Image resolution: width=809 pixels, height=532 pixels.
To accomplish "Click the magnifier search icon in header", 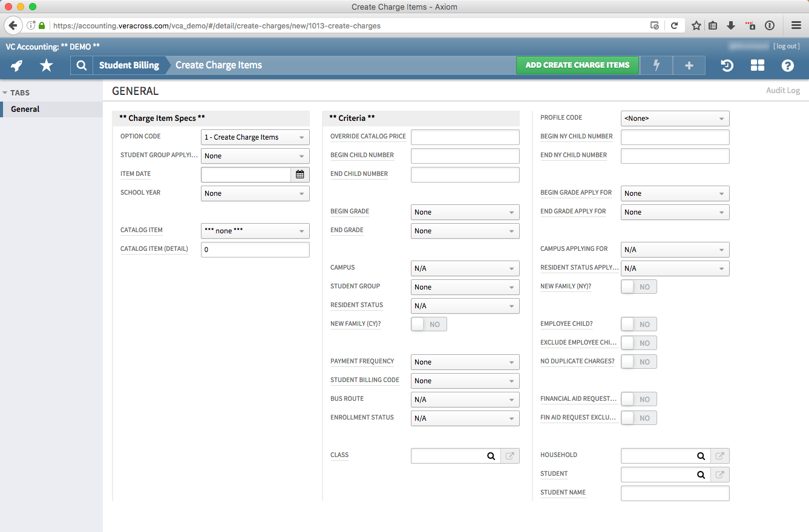I will pos(81,65).
